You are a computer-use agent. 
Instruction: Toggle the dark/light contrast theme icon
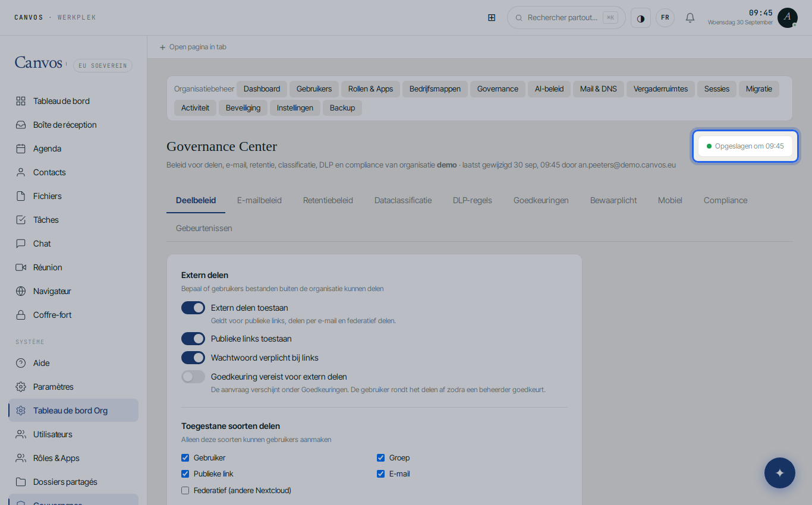coord(641,18)
